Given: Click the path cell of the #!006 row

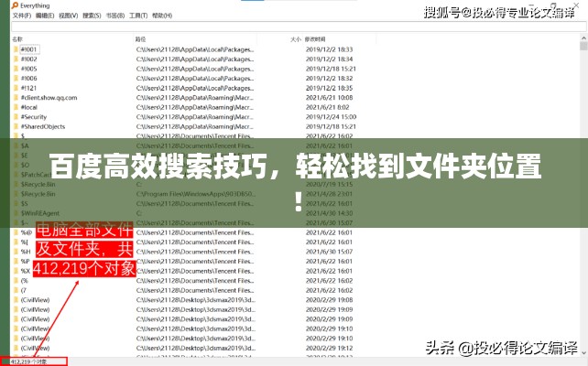Looking at the screenshot, I should (x=195, y=79).
